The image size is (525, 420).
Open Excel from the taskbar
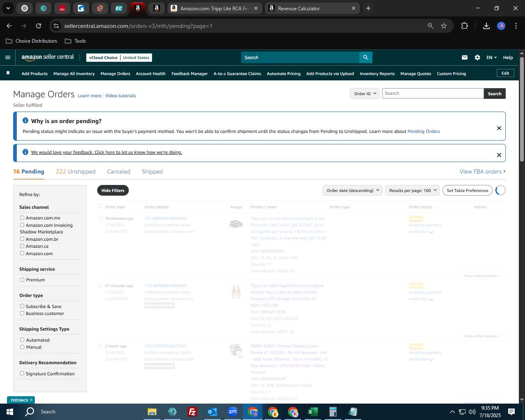[x=313, y=412]
